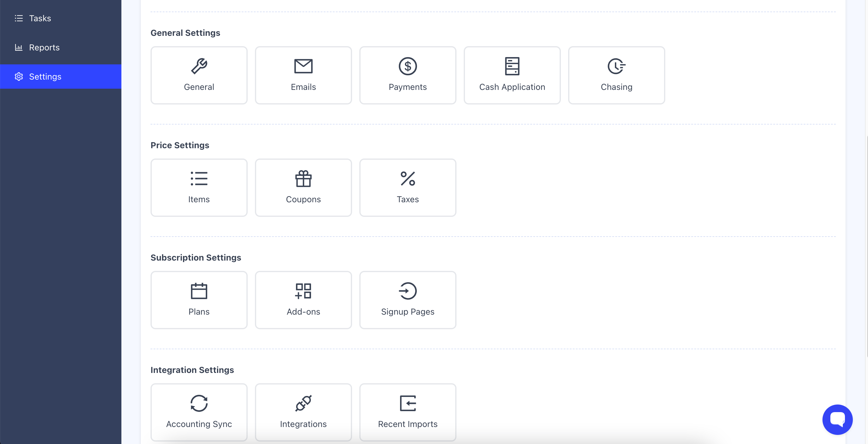The height and width of the screenshot is (444, 868).
Task: Open Integrations plug icon
Action: click(x=303, y=403)
